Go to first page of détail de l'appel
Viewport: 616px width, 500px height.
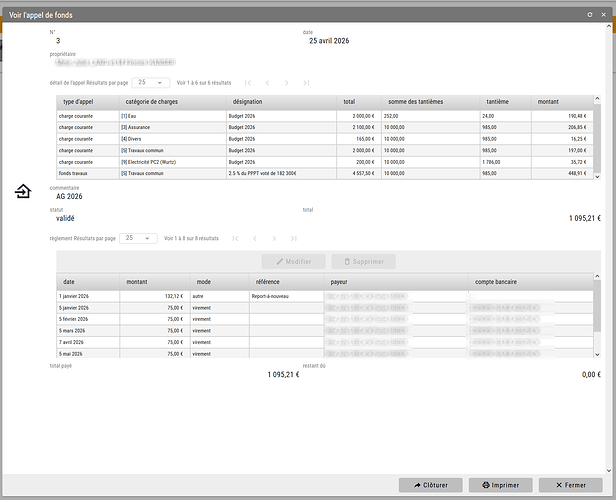tap(248, 82)
